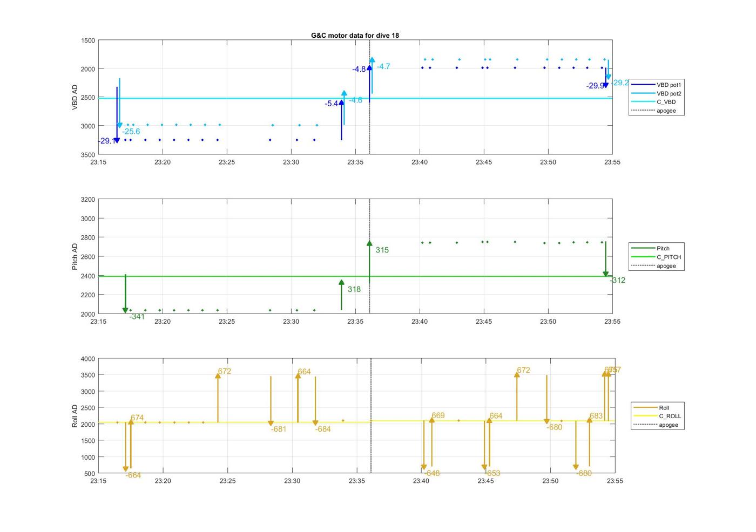Click the "669" roll move label
Screen dimensions: 756x532
(438, 415)
